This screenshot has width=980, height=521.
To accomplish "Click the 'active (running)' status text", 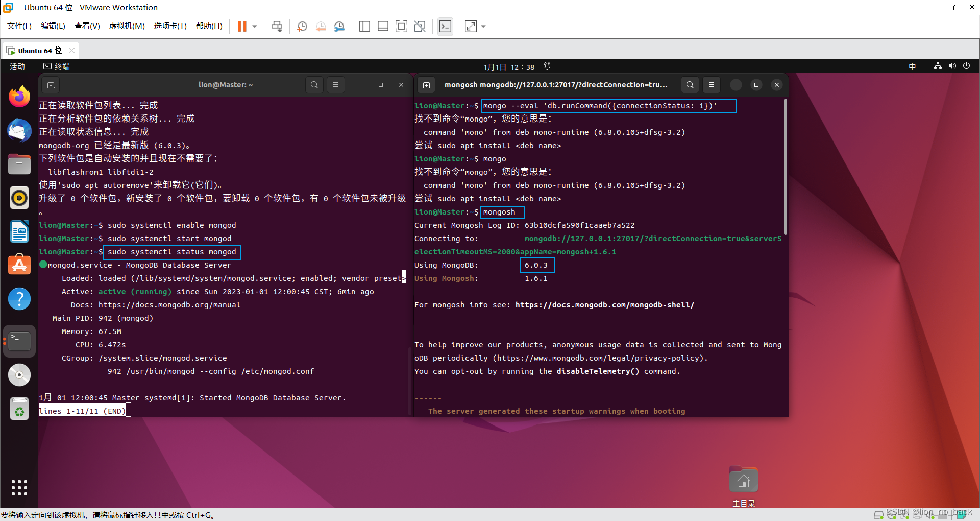I will click(135, 292).
